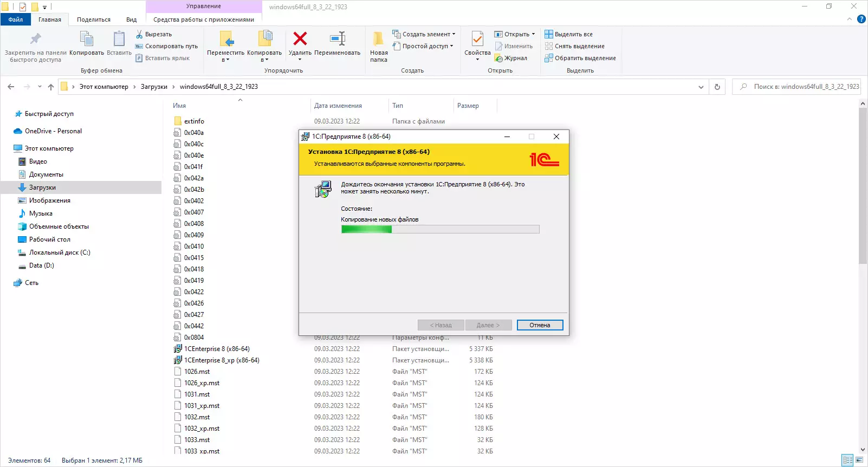Viewport: 868px width, 467px height.
Task: Select the 1026.mst file icon
Action: tap(178, 372)
